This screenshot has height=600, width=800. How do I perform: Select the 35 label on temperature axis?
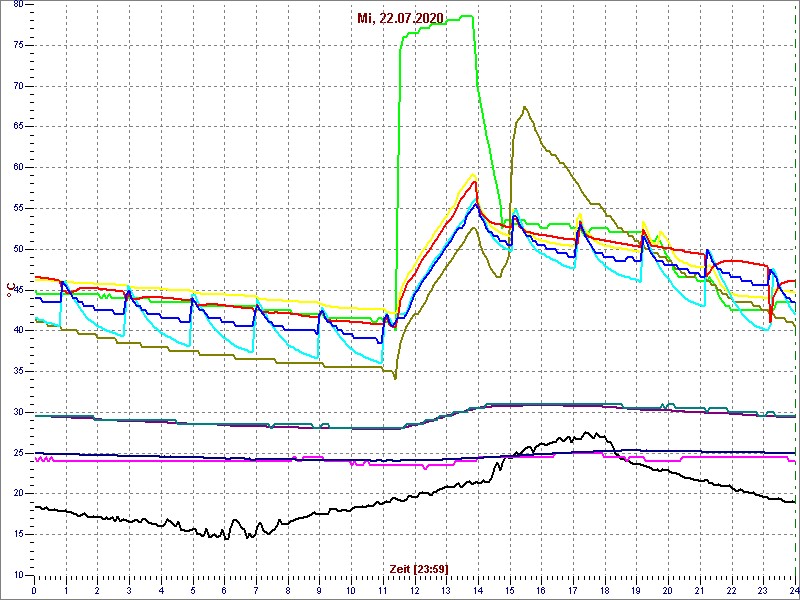pos(17,371)
